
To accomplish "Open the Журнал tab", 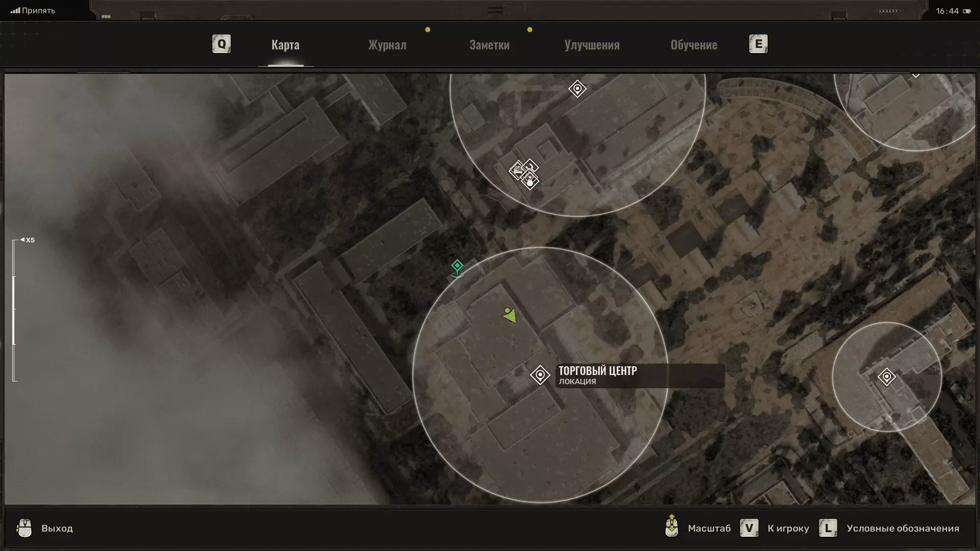I will pyautogui.click(x=387, y=45).
